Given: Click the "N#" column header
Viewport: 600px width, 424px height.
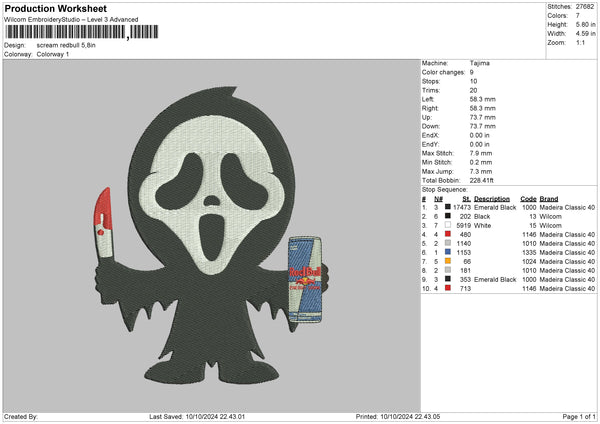Looking at the screenshot, I should point(438,199).
